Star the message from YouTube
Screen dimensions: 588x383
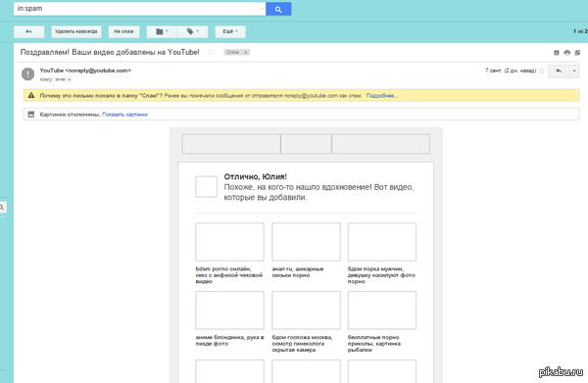(542, 71)
